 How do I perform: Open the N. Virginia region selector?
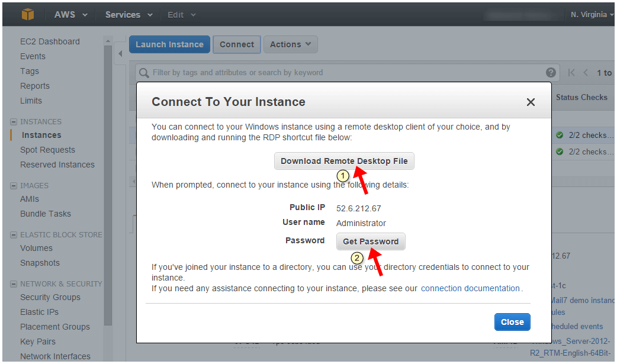point(592,15)
